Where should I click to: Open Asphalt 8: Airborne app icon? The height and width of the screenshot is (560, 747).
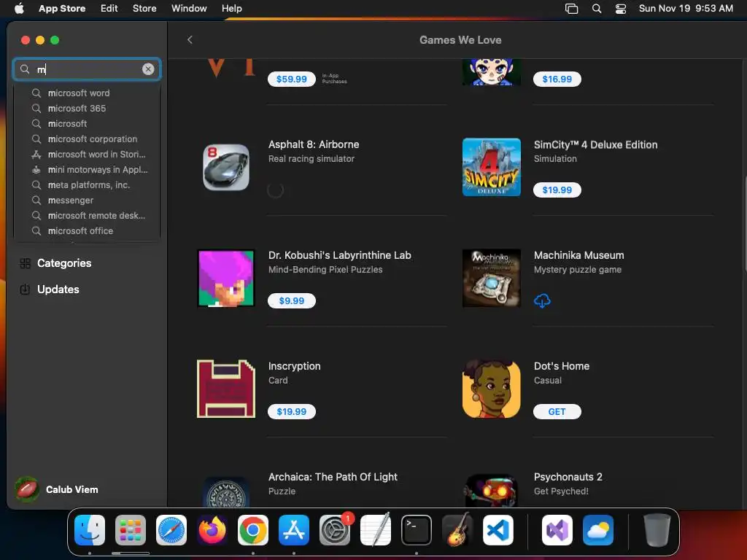[x=226, y=168]
